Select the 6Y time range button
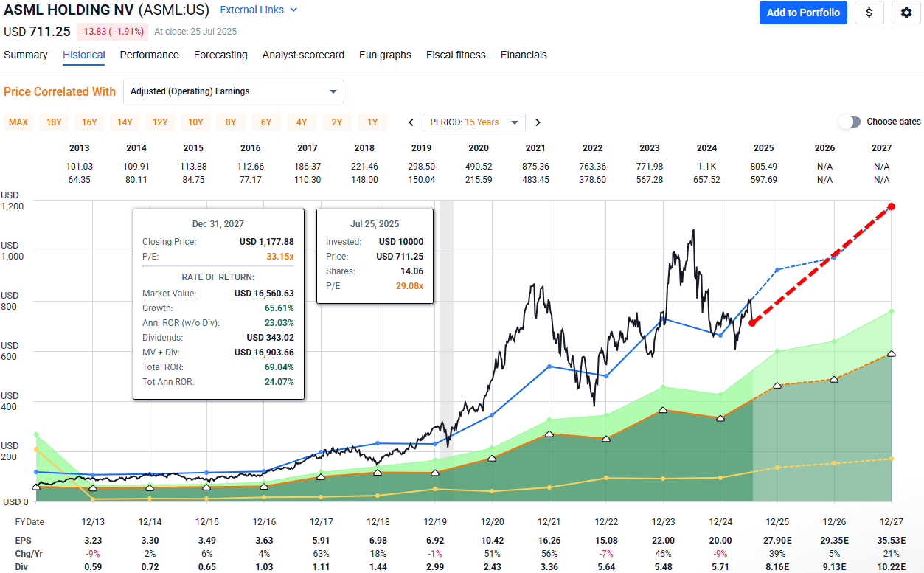 click(x=266, y=122)
